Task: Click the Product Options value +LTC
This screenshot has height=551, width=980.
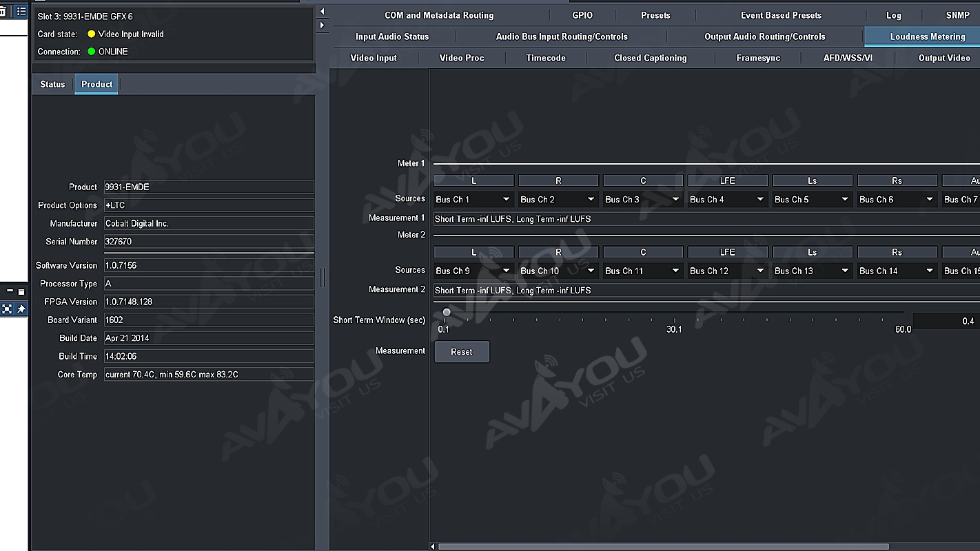Action: (209, 205)
